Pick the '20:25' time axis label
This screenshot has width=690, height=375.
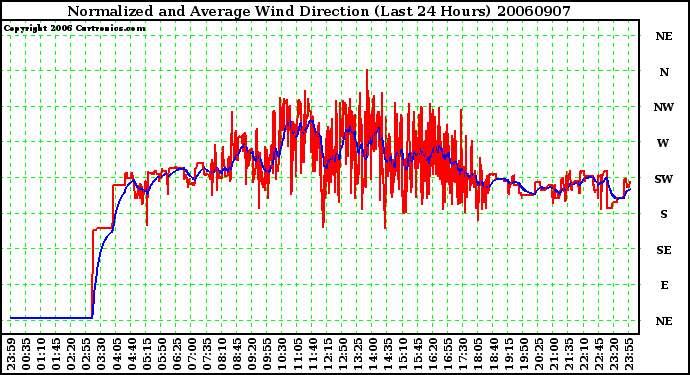(x=539, y=354)
